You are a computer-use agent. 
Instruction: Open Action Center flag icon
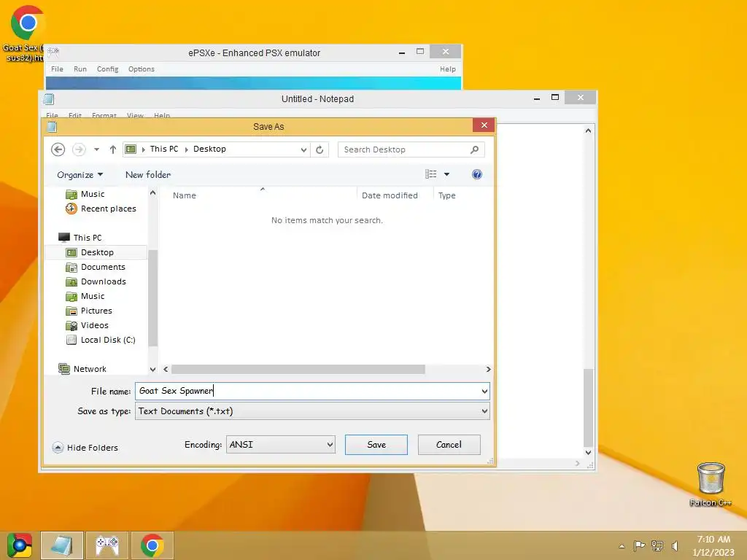pyautogui.click(x=639, y=545)
